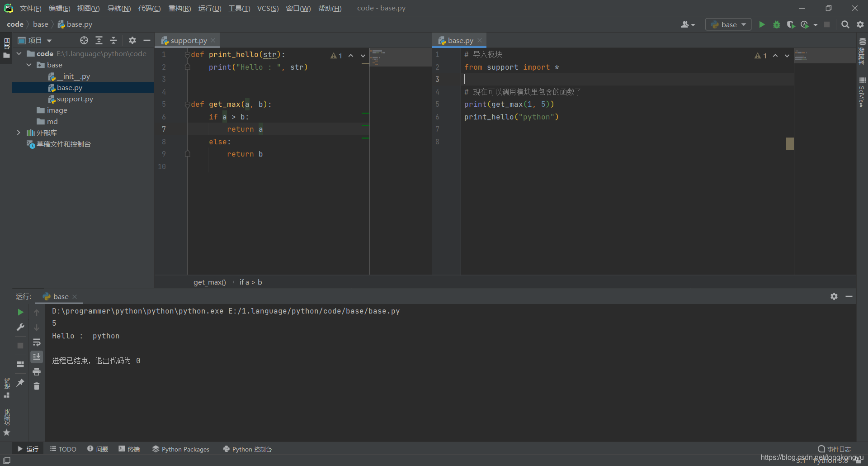Click get_max() breadcrumb
This screenshot has width=868, height=466.
210,282
